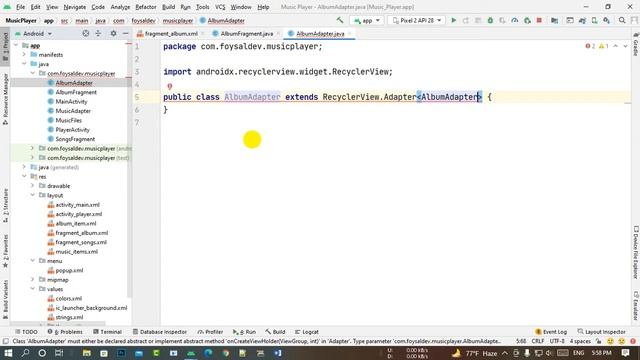Screen dimensions: 640x360
Task: Open Device File Explorer side tab
Action: coord(636,252)
